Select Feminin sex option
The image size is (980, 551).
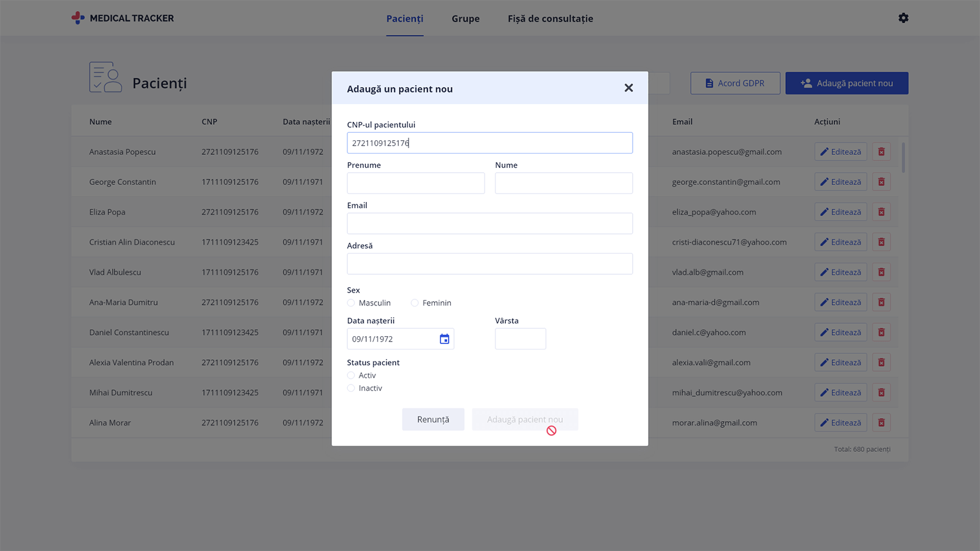tap(415, 303)
